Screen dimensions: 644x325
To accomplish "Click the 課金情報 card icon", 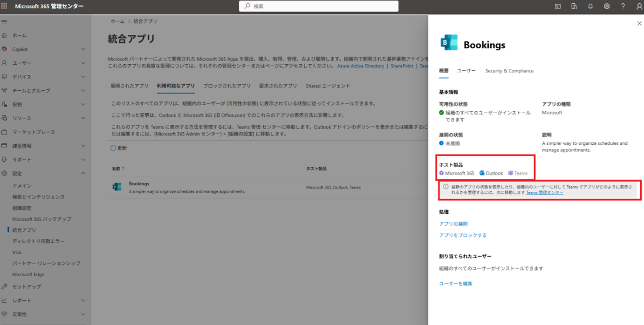I will pyautogui.click(x=4, y=146).
